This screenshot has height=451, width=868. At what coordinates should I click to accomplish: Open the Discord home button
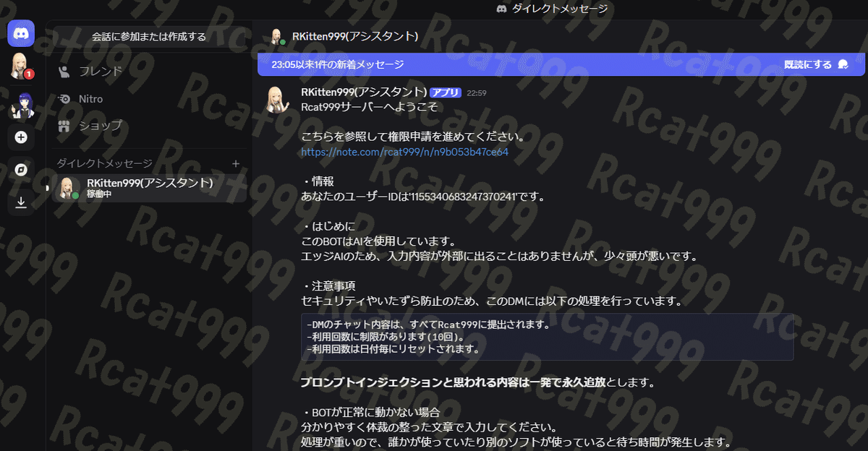(20, 33)
